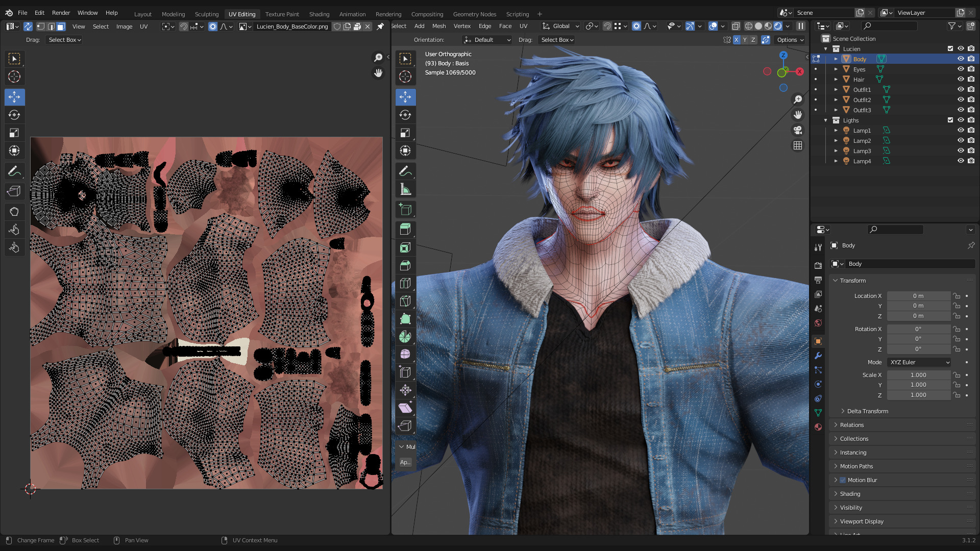
Task: Open the Material properties tab
Action: [x=818, y=427]
